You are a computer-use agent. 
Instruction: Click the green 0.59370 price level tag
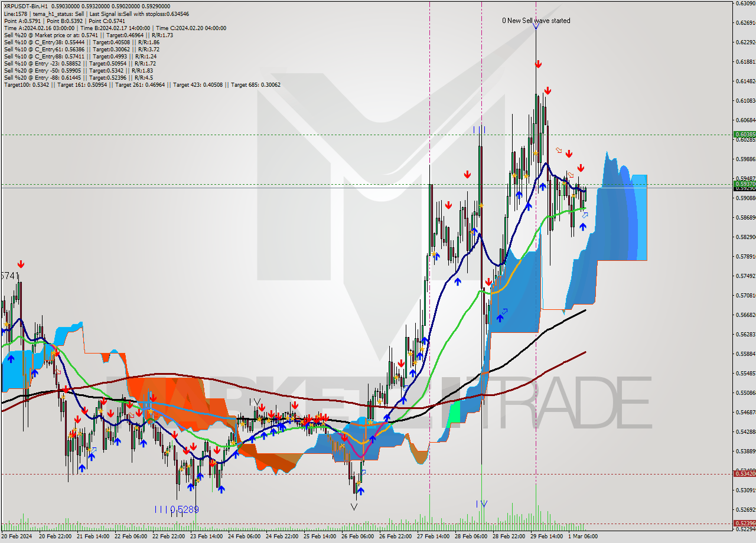point(745,184)
